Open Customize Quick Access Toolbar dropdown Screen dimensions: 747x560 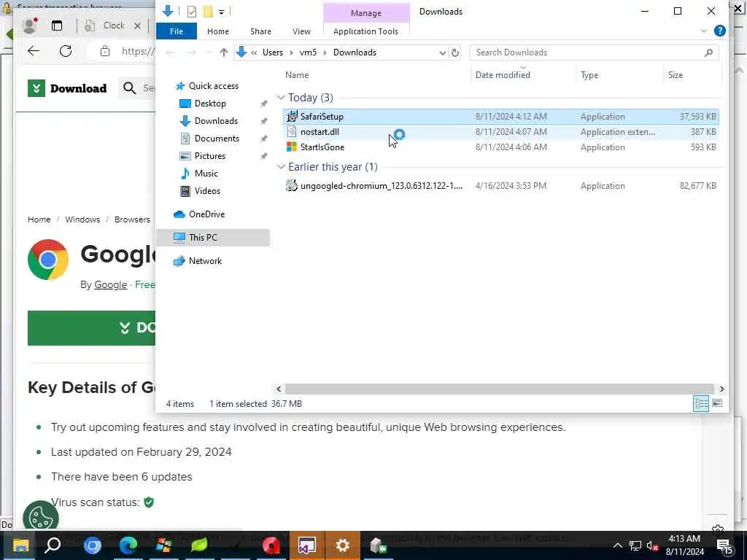222,12
